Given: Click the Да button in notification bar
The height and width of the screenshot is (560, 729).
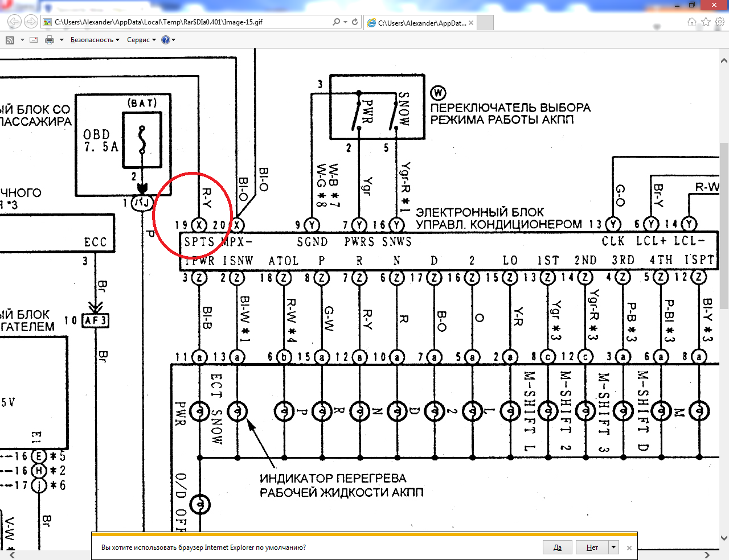Looking at the screenshot, I should point(558,547).
